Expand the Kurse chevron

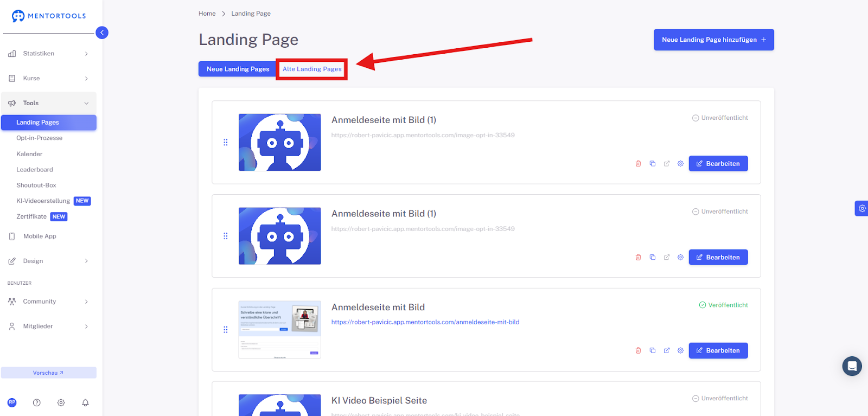click(86, 79)
